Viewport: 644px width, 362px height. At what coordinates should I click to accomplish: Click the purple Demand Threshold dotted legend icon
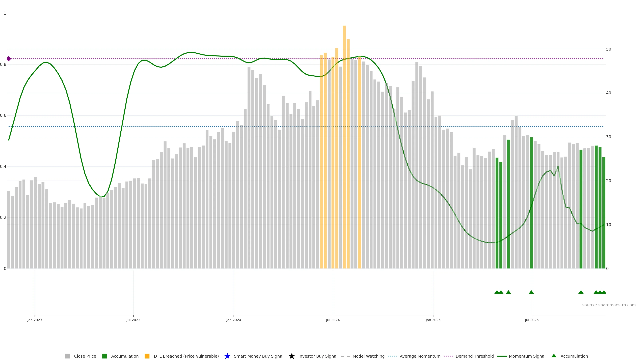(x=448, y=356)
